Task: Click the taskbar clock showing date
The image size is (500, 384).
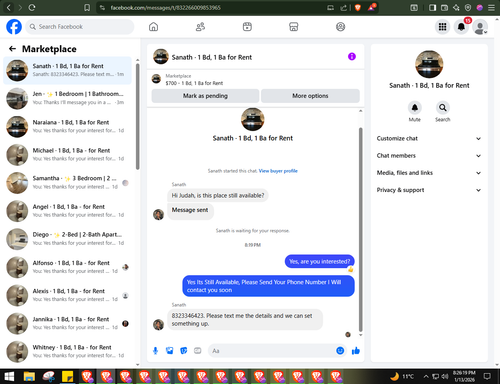Action: point(464,376)
